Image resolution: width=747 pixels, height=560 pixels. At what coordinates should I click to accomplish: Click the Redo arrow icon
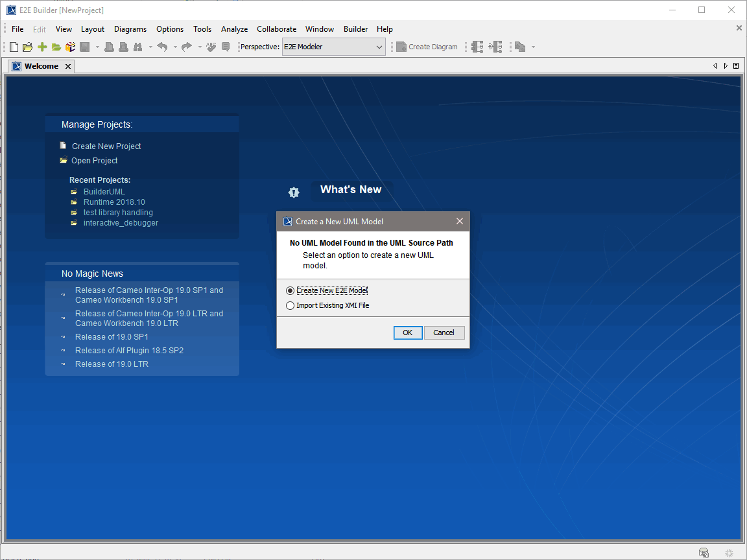point(187,47)
